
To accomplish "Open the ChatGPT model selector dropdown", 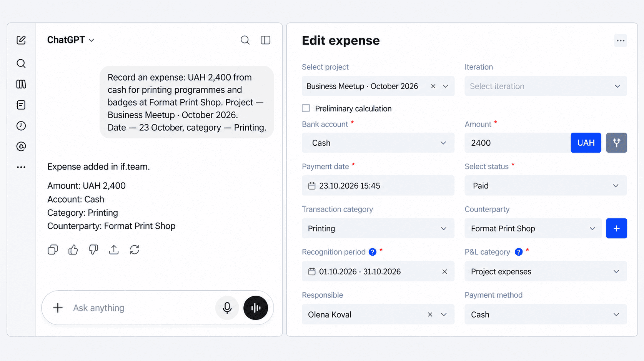I will 71,40.
